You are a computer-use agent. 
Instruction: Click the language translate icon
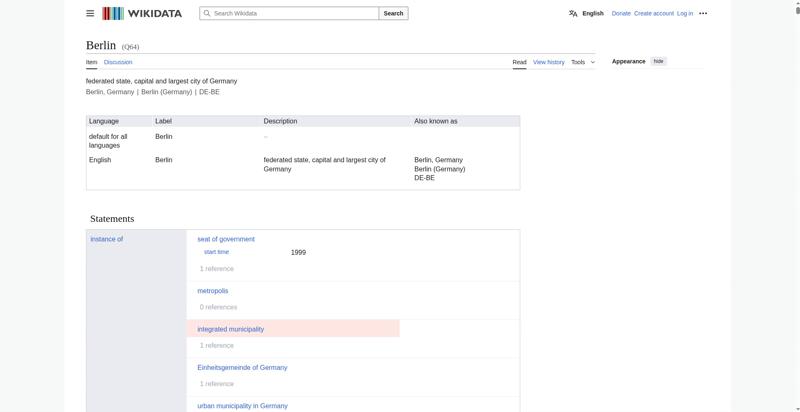pyautogui.click(x=573, y=13)
